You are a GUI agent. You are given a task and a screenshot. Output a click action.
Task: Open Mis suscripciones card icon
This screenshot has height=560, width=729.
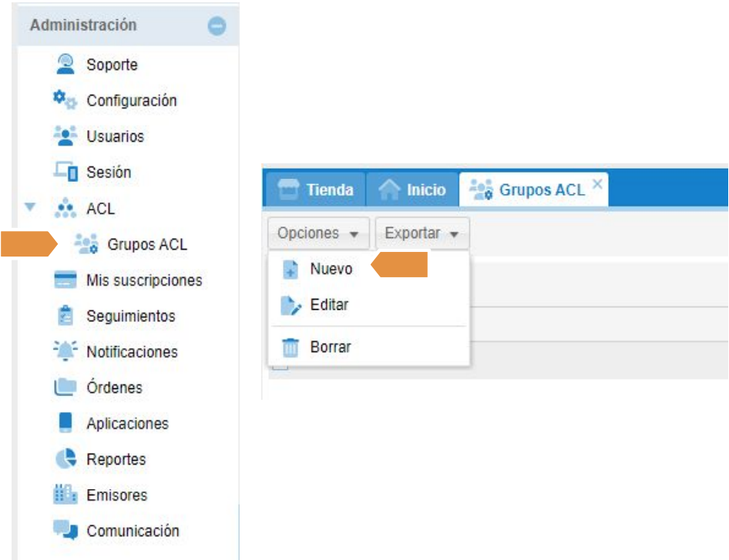click(x=66, y=280)
